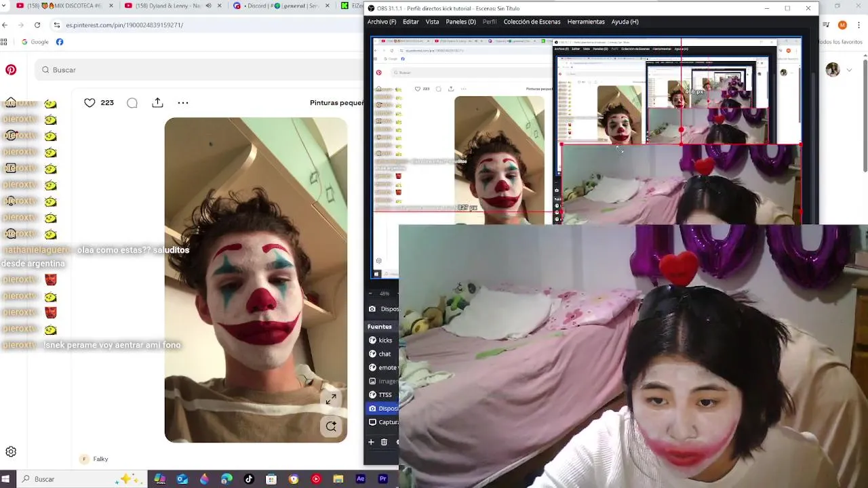Mute the Dyland & Lenny tab audio icon
The height and width of the screenshot is (488, 868).
[x=208, y=6]
